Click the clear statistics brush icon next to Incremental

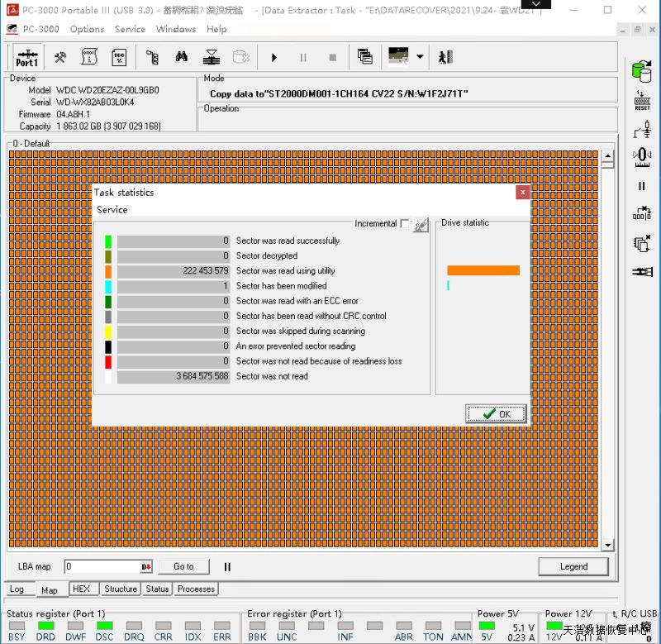coord(421,224)
